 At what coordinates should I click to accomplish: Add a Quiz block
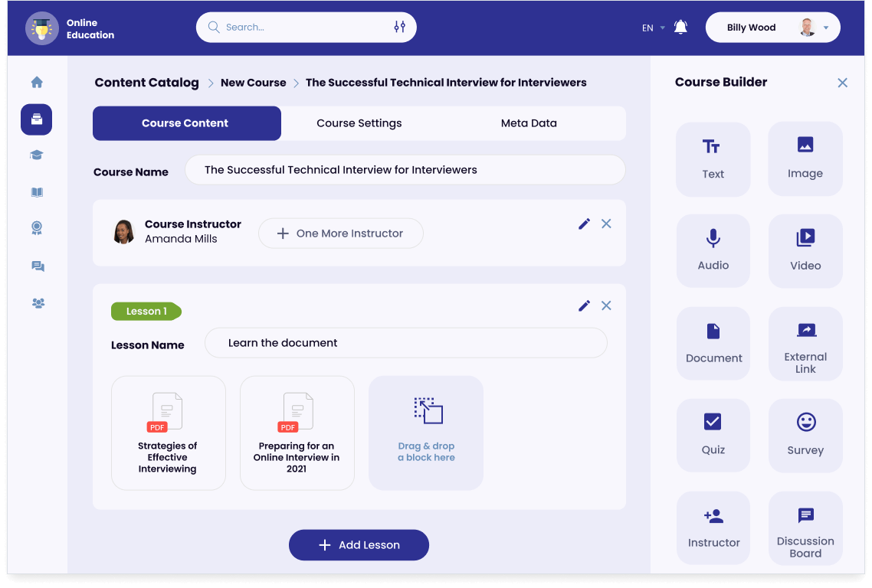point(713,435)
